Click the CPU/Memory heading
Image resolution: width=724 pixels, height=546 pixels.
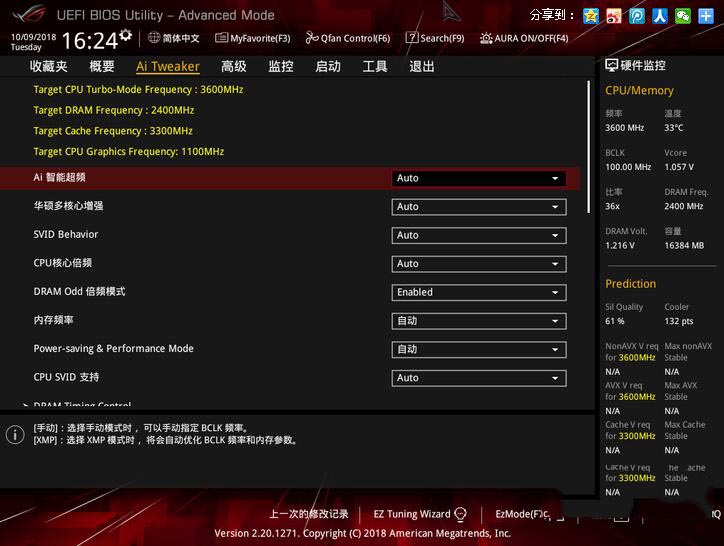639,91
